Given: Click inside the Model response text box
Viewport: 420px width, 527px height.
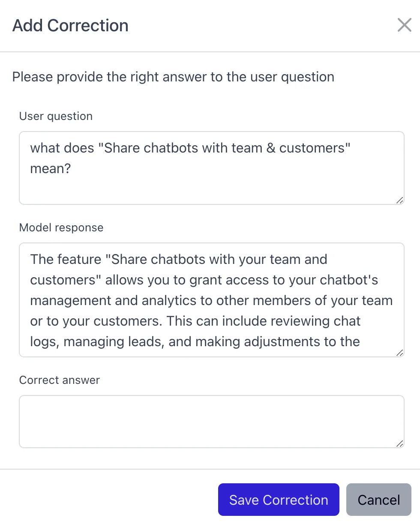Looking at the screenshot, I should [x=211, y=300].
